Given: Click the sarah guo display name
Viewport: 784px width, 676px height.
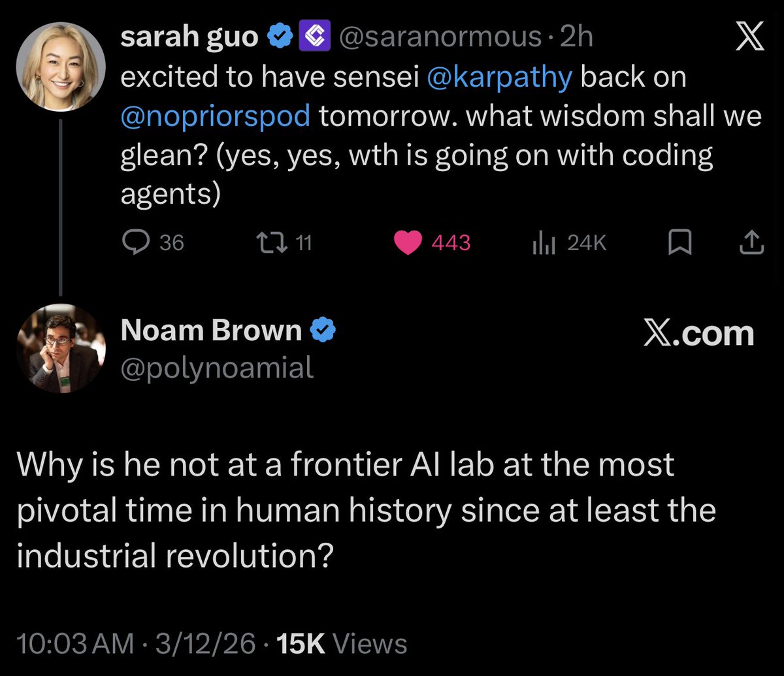Looking at the screenshot, I should click(189, 39).
